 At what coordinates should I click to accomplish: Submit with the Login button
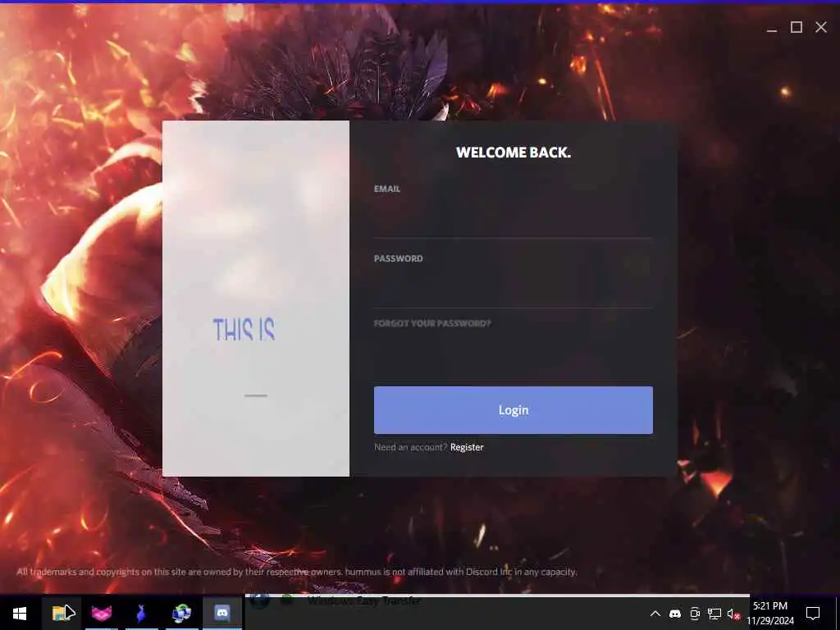[x=514, y=410]
